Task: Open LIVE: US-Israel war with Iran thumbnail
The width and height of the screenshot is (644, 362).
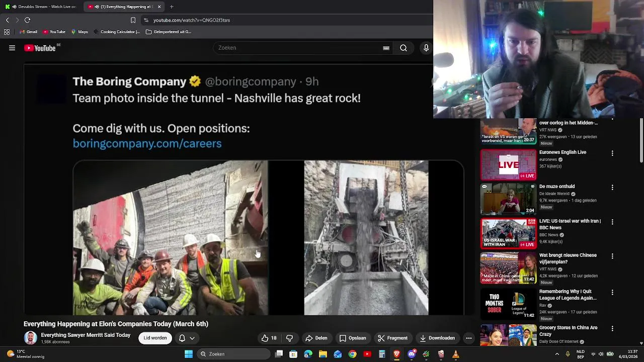Action: coord(508,234)
